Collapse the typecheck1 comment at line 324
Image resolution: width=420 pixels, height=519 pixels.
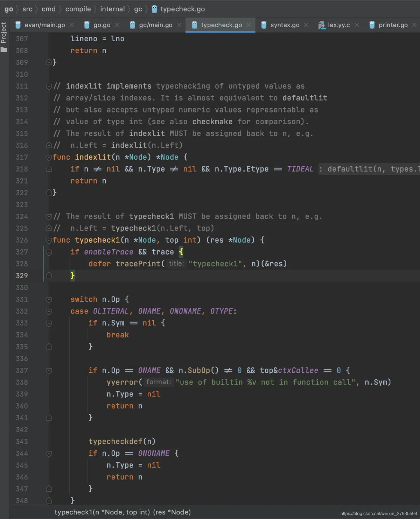(49, 216)
